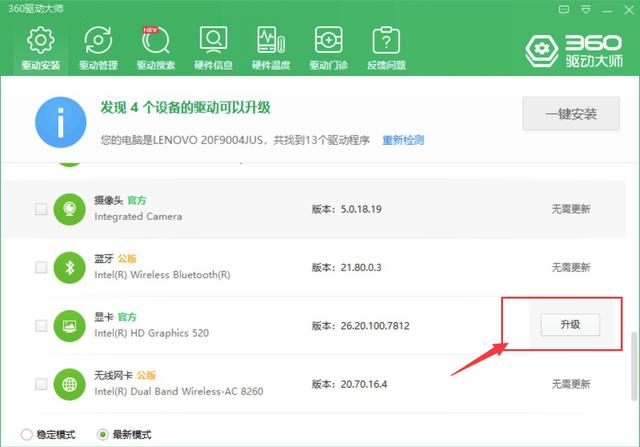Check the 显卡 HD Graphics 520 checkbox

pos(41,326)
